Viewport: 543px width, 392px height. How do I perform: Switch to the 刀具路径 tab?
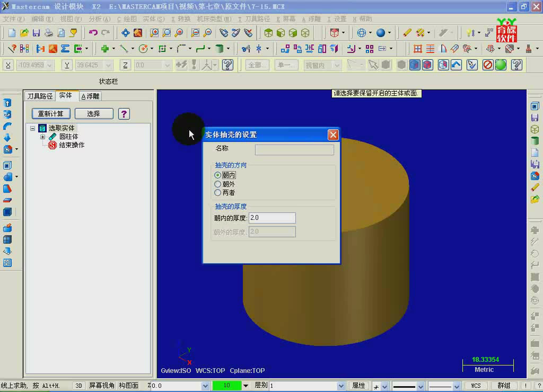pos(40,96)
